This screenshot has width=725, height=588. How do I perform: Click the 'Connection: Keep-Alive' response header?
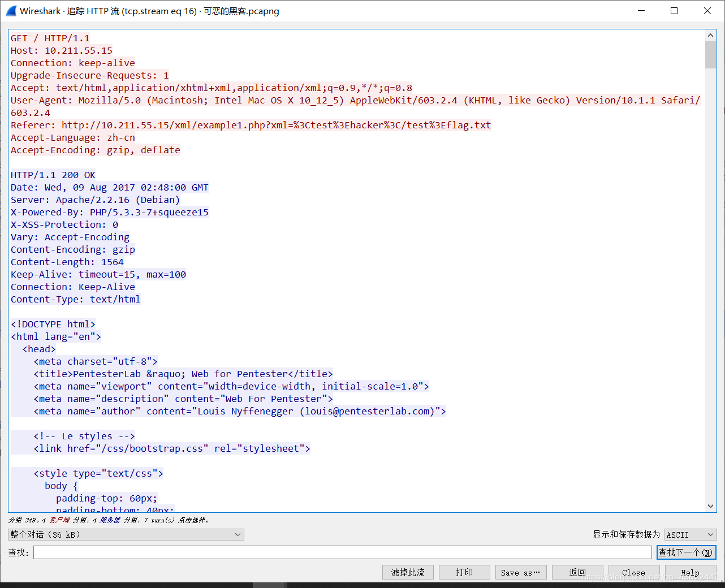coord(73,287)
